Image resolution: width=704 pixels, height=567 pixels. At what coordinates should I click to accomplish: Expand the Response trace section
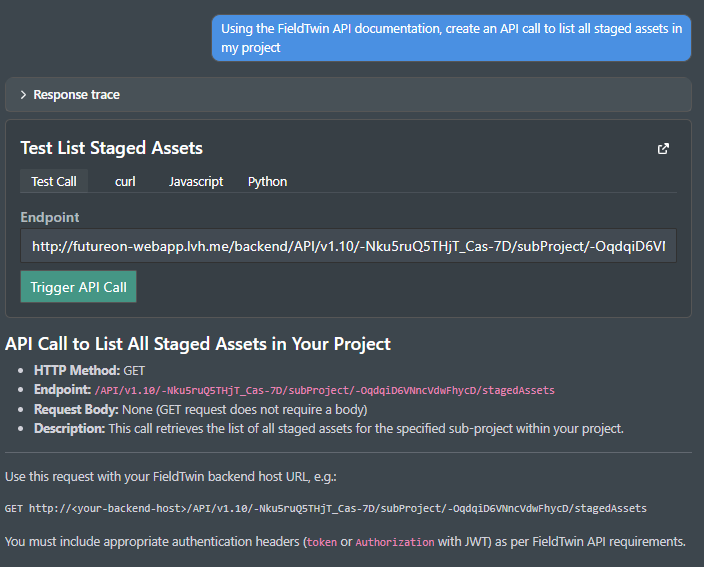point(348,95)
